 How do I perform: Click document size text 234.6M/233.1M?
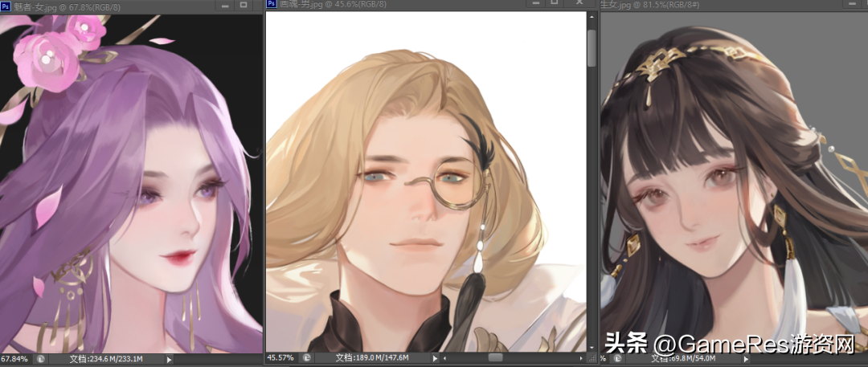click(x=106, y=359)
